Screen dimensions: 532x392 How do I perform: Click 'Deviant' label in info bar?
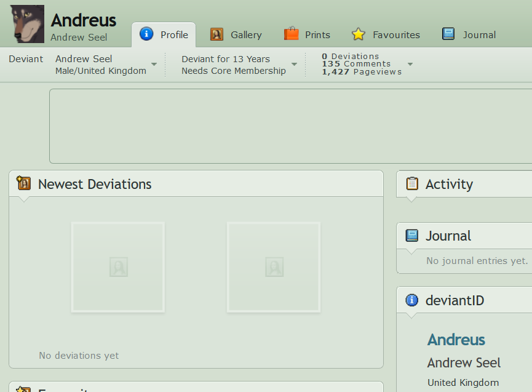26,59
